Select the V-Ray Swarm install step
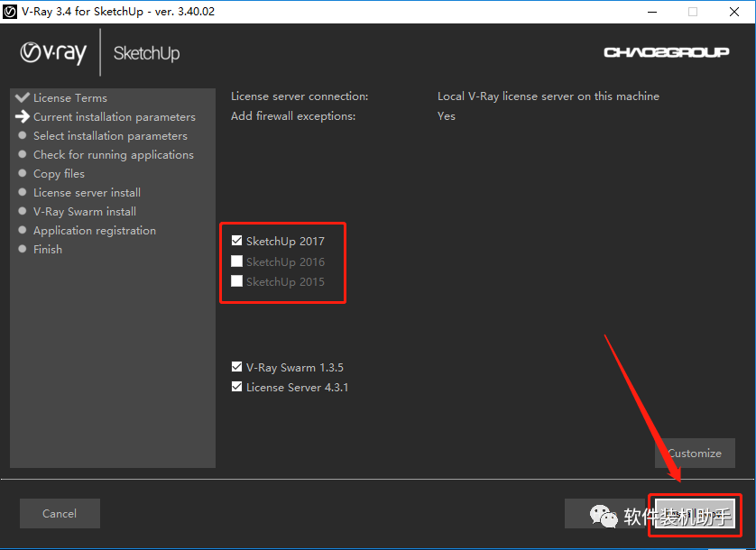 click(85, 212)
